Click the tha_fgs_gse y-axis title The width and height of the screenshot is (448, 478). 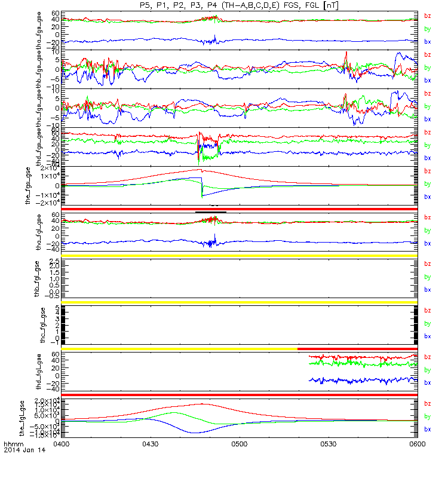[x=39, y=30]
